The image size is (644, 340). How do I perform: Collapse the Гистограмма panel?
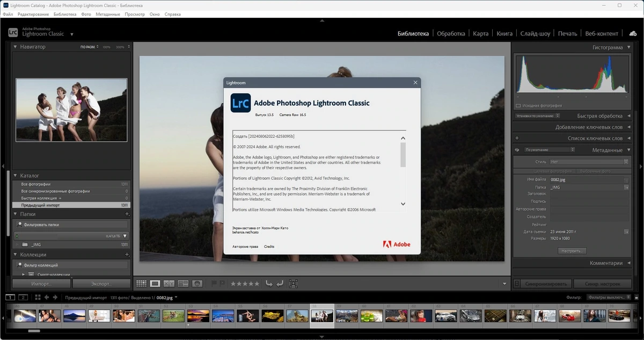[x=628, y=47]
